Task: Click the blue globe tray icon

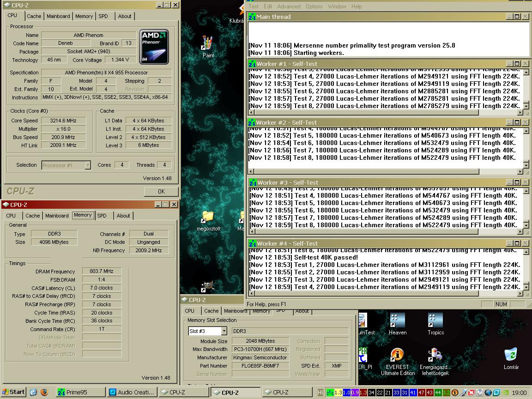Action: pos(488,393)
